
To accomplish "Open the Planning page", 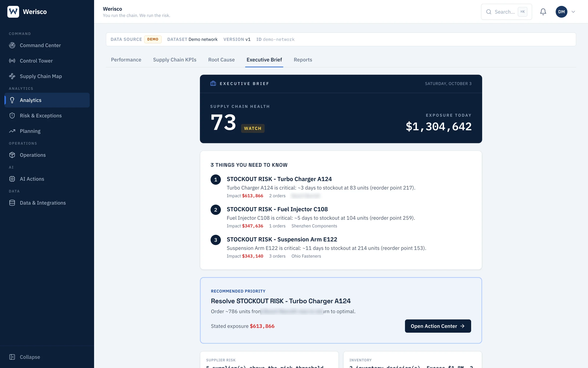I will tap(47, 131).
